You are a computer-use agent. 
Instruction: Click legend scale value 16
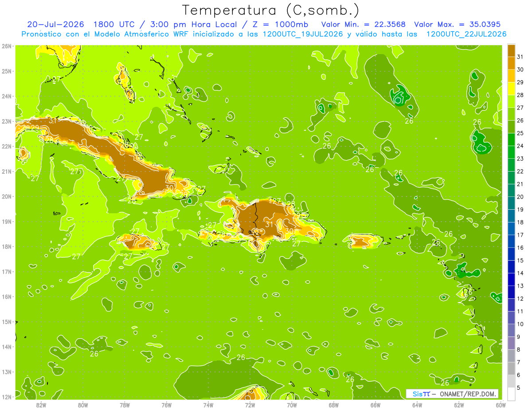(520, 247)
